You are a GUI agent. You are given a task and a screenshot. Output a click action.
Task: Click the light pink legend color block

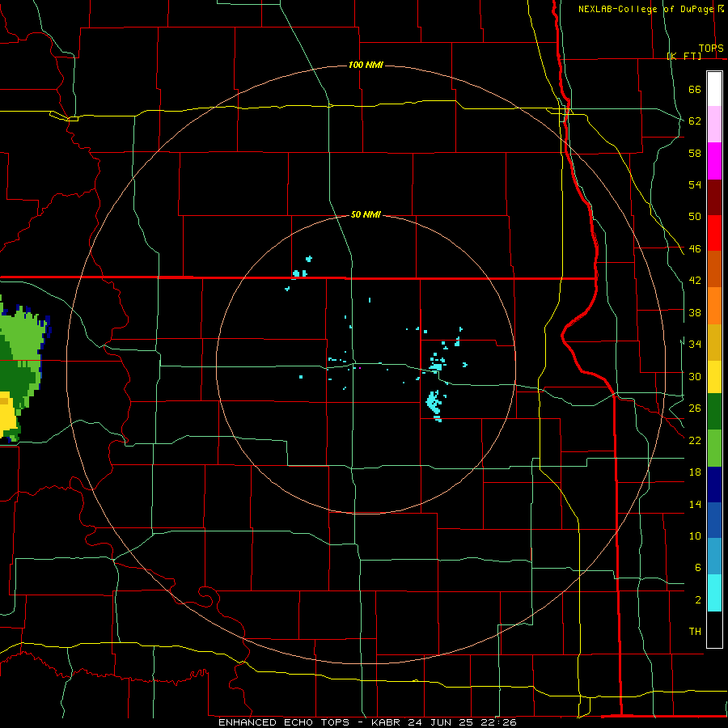coord(714,125)
